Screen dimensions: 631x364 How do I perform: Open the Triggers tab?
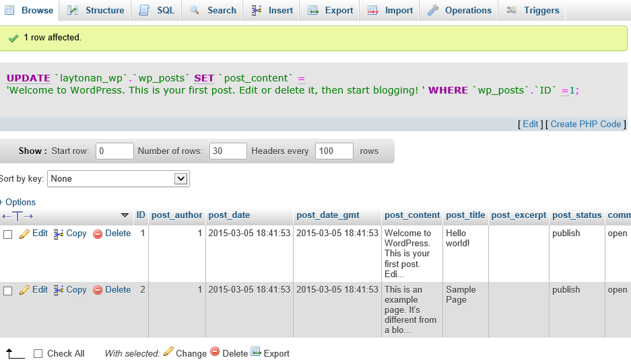tap(532, 10)
